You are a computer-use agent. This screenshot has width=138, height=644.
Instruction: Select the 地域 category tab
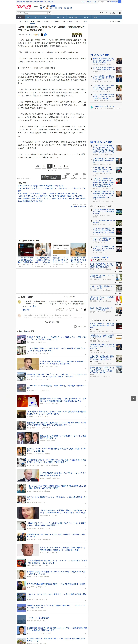click(85, 21)
